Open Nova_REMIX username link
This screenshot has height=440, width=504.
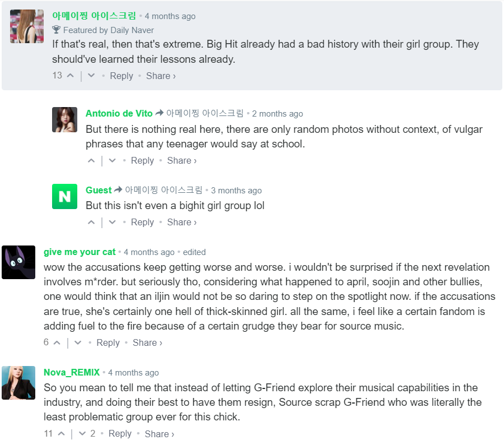point(72,372)
